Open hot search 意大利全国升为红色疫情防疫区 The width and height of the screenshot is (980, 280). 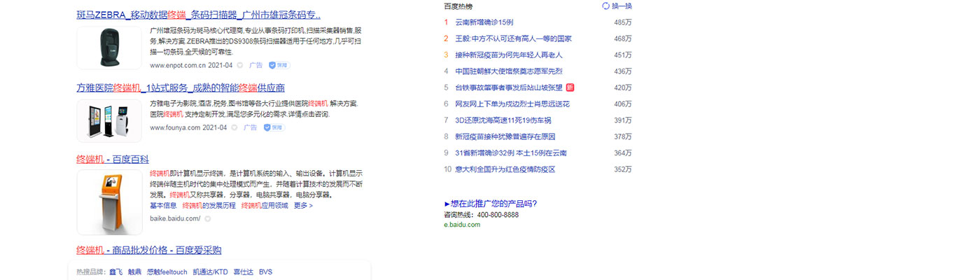coord(505,169)
